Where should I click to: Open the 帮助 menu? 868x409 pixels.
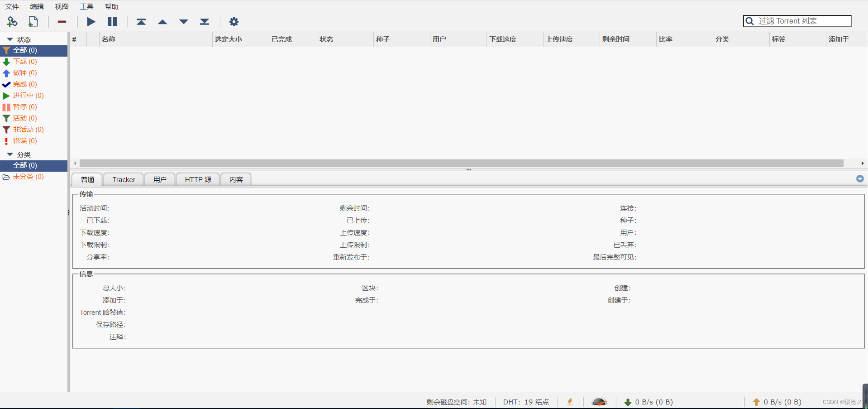(111, 6)
